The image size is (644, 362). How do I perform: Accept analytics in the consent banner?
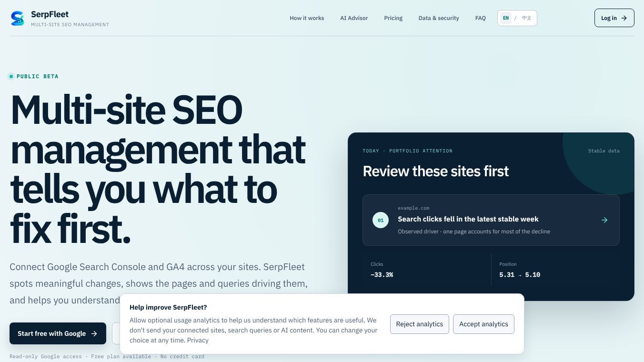(x=483, y=324)
